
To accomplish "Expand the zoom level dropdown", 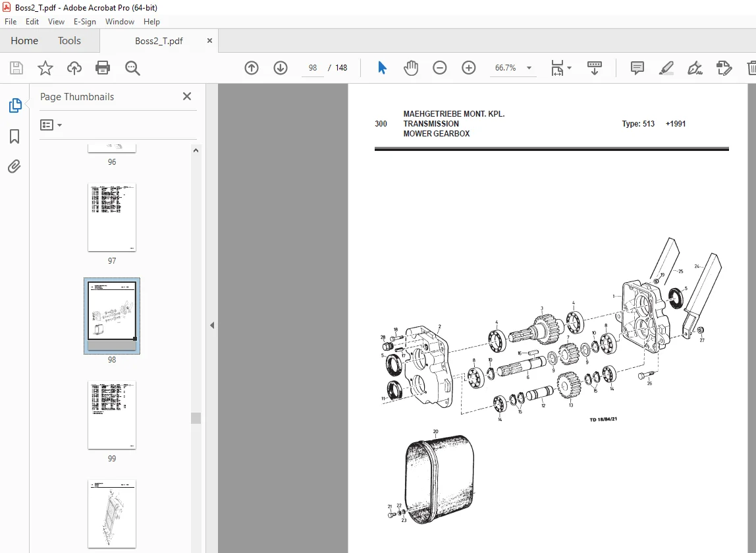I will [x=529, y=68].
